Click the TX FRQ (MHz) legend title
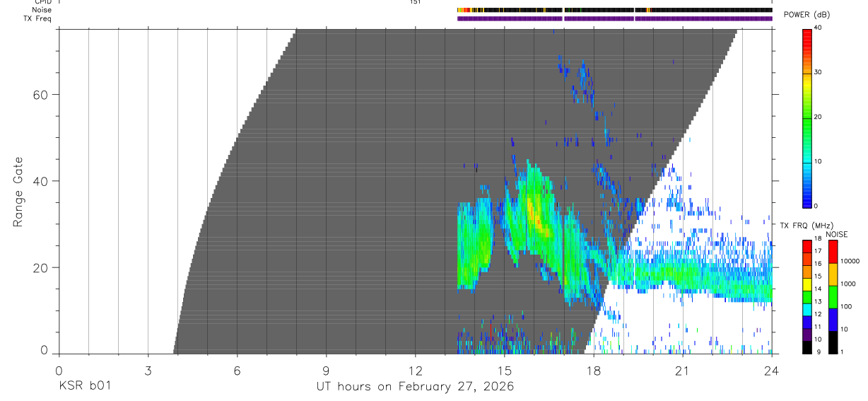868x401 pixels. click(807, 225)
